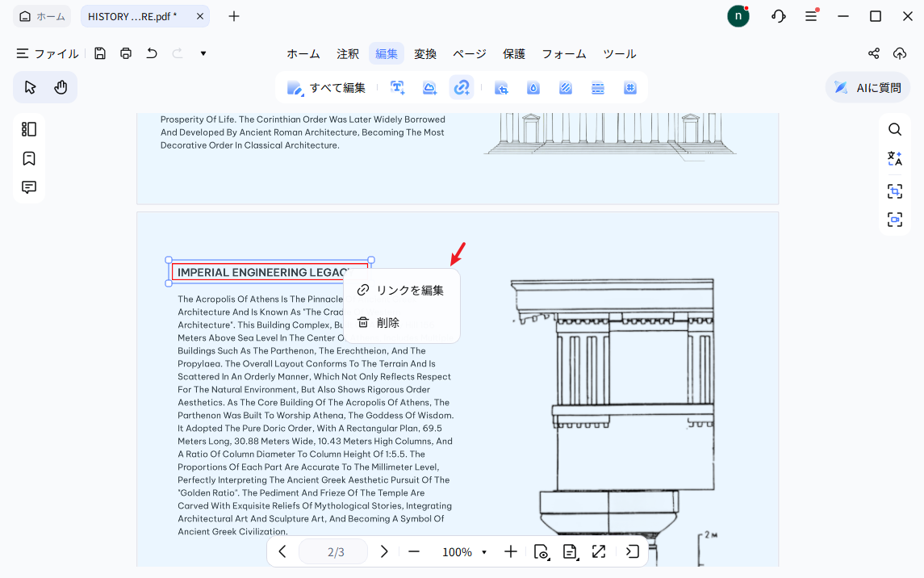Zoom in with the plus button

[x=511, y=552]
